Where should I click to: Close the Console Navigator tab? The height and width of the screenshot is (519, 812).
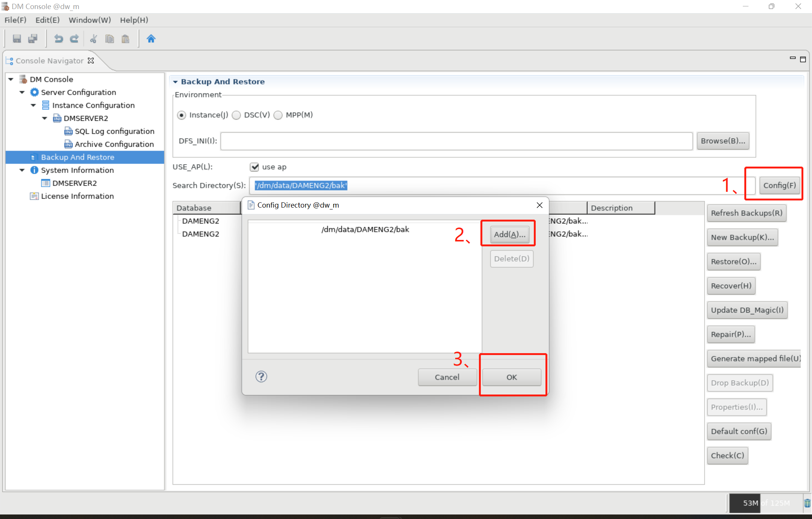(x=91, y=61)
